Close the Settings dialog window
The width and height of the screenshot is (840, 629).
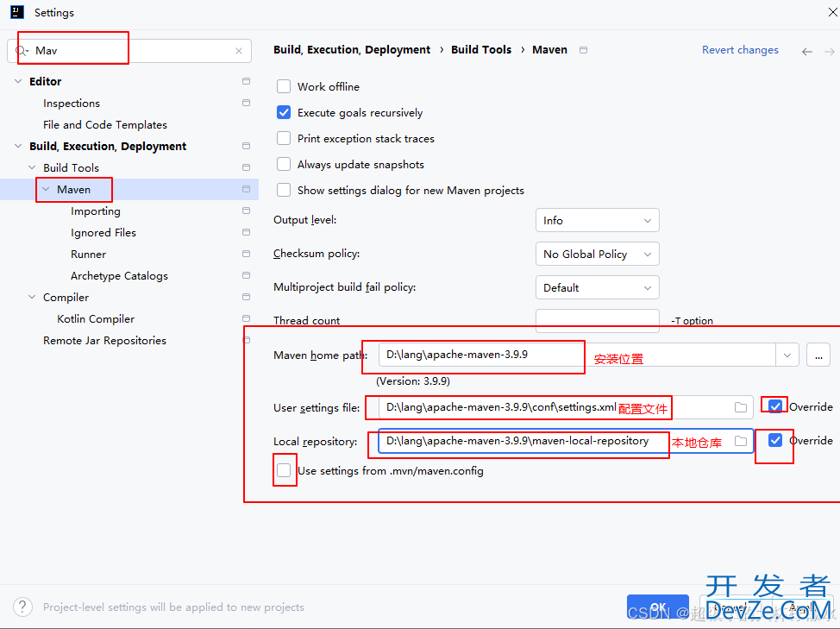(x=832, y=12)
